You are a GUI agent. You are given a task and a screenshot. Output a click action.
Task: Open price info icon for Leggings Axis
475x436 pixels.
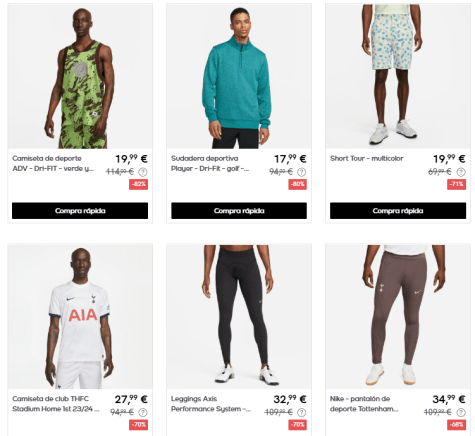302,413
